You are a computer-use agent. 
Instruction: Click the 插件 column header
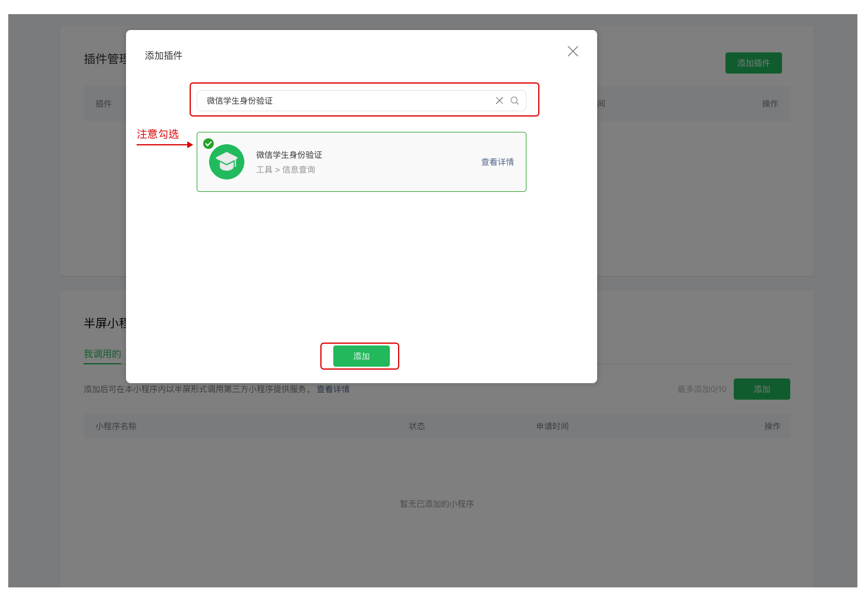[104, 104]
